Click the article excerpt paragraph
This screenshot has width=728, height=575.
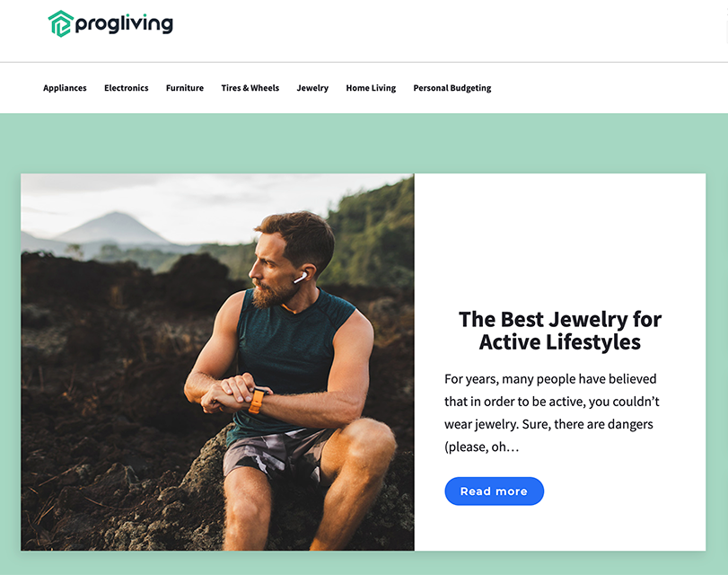tap(551, 412)
